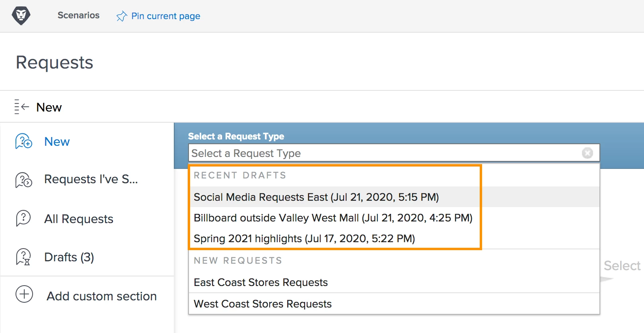Open the All Requests sidebar item
The height and width of the screenshot is (333, 644).
pyautogui.click(x=79, y=219)
